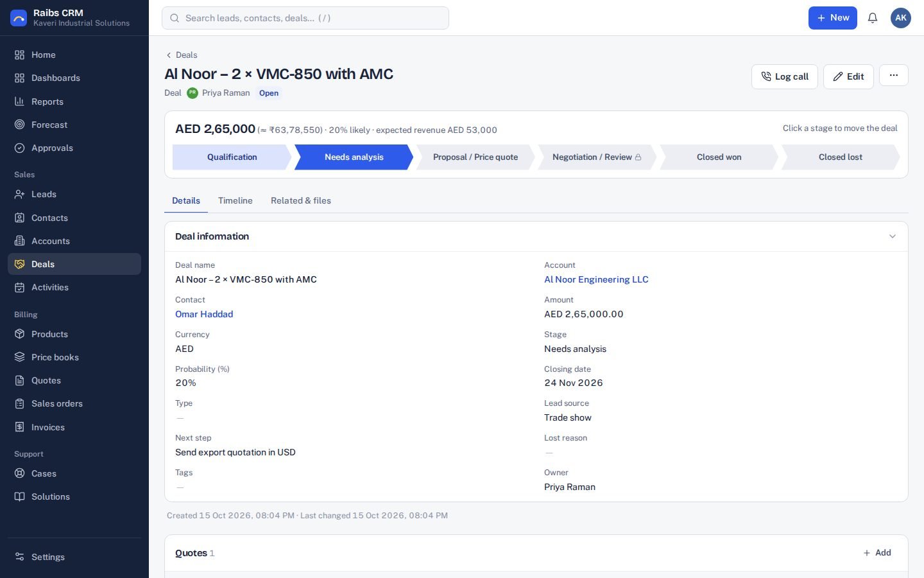
Task: Click the three-dots more actions button
Action: point(894,76)
